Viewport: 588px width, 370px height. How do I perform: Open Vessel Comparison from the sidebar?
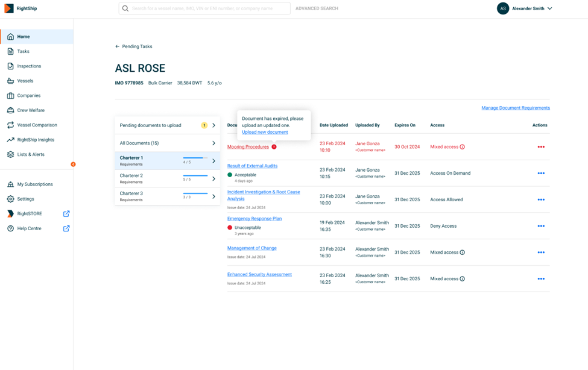coord(37,125)
